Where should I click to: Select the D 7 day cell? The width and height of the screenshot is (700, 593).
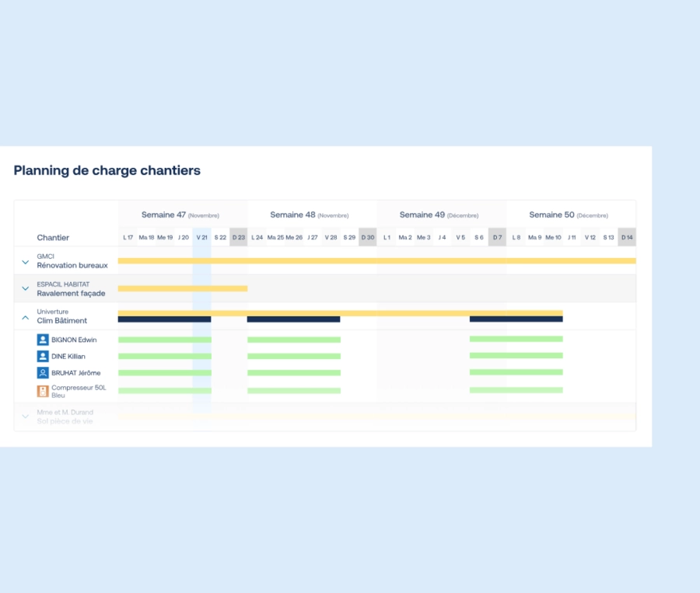pyautogui.click(x=497, y=236)
